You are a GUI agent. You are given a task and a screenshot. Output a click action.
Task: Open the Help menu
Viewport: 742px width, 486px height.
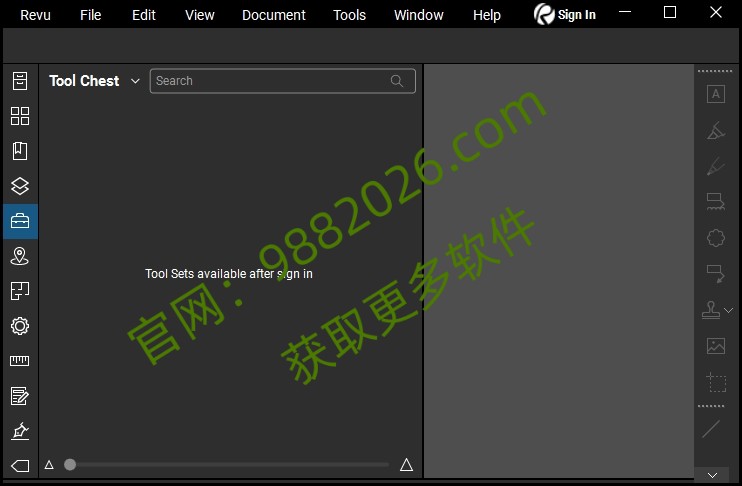point(486,15)
